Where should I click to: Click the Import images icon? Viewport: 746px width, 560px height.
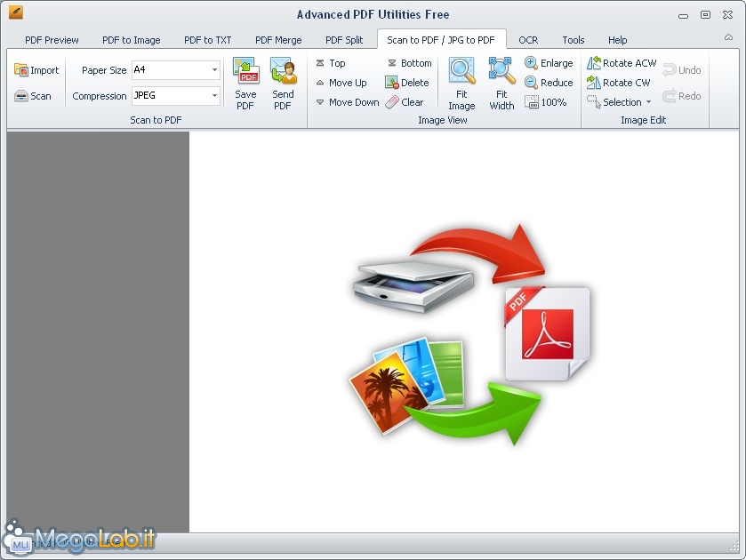(21, 70)
